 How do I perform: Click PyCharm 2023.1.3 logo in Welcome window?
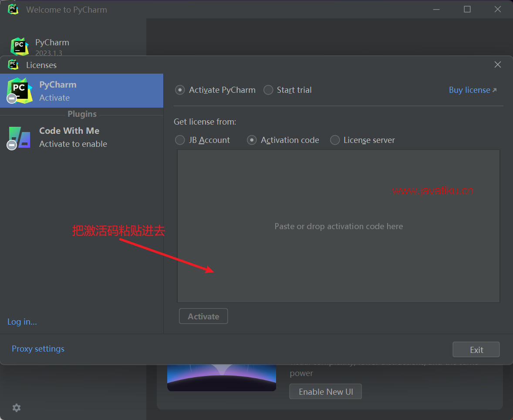pos(19,46)
